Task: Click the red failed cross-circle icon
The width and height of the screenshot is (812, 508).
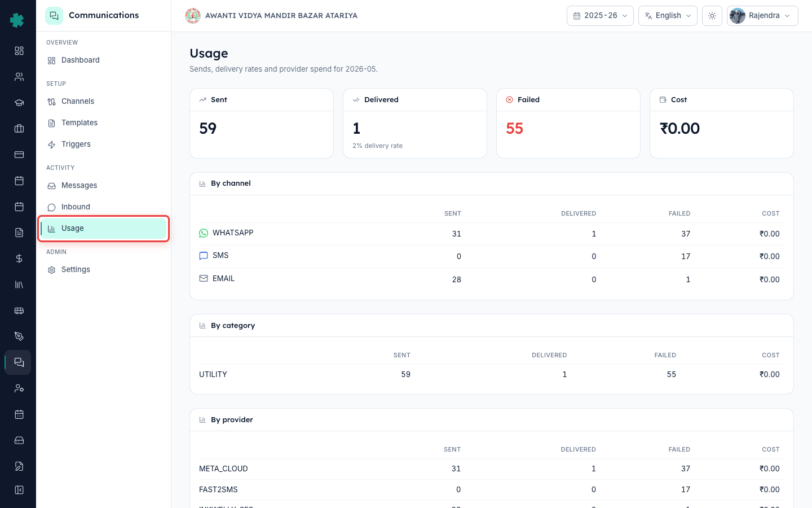Action: point(510,100)
